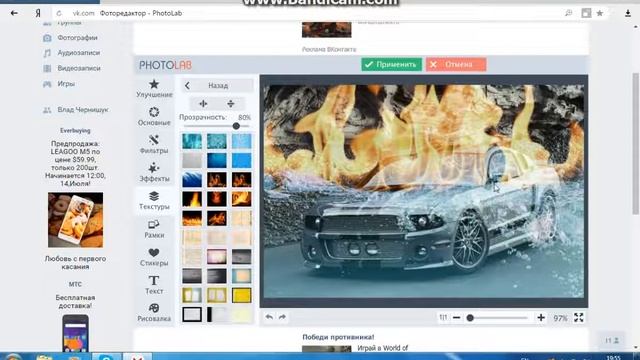Select the light-blue texture in first row
Image resolution: width=640 pixels, height=360 pixels.
(x=242, y=141)
